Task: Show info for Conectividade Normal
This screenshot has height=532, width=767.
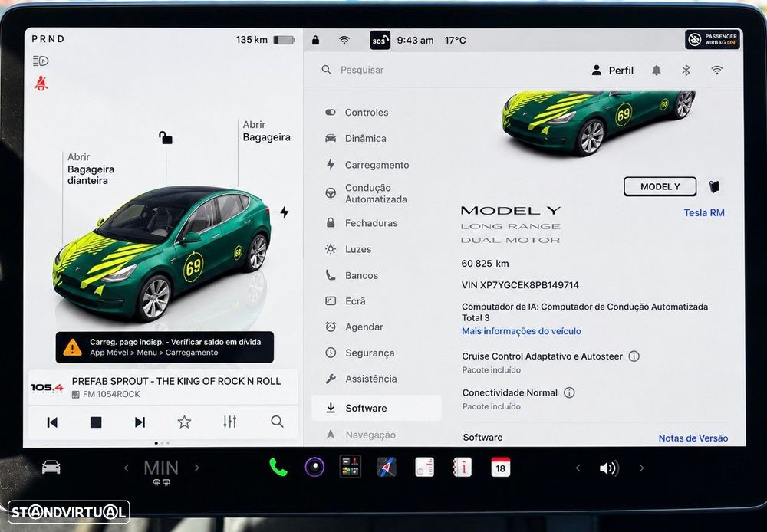Action: 569,392
